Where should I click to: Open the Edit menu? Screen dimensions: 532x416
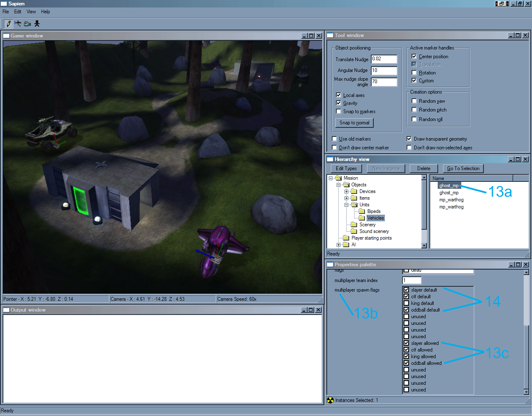point(18,12)
